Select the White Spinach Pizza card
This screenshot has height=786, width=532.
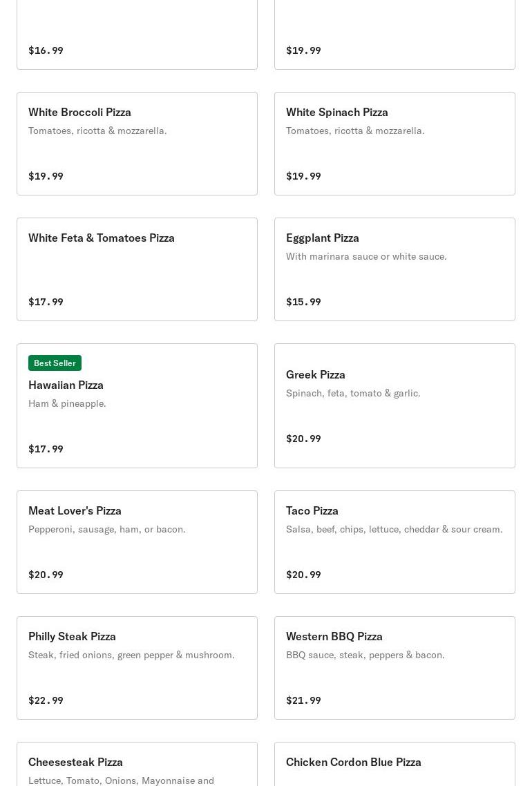(395, 144)
